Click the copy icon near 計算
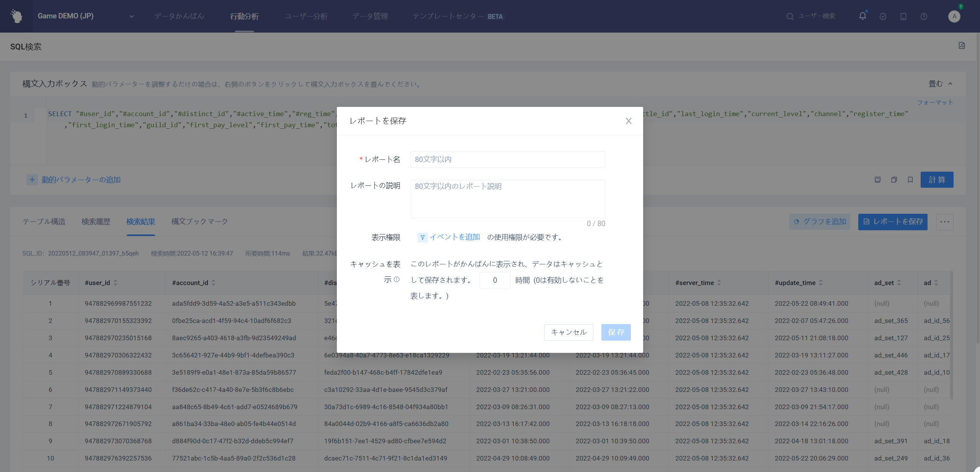This screenshot has width=980, height=472. click(x=894, y=180)
